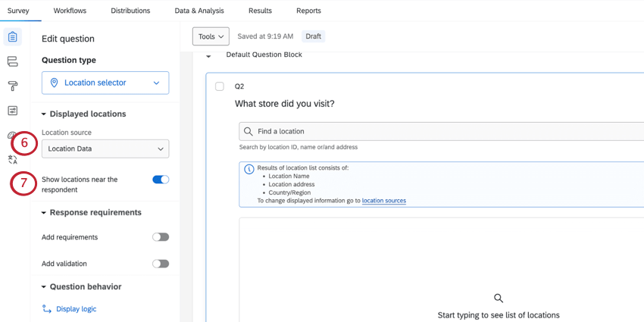Open the Translations icon in sidebar
Image resolution: width=644 pixels, height=322 pixels.
(12, 160)
